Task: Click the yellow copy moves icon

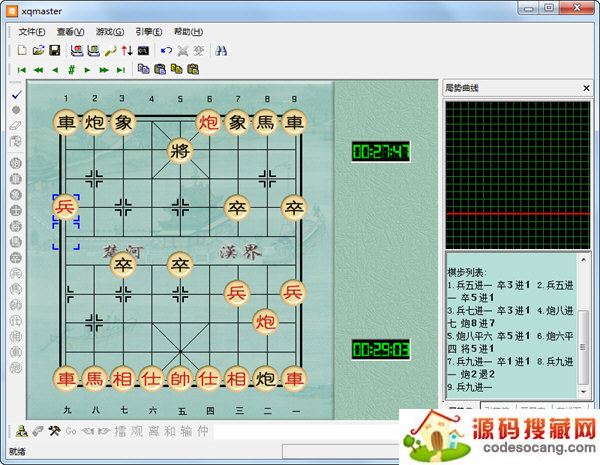Action: click(x=176, y=69)
